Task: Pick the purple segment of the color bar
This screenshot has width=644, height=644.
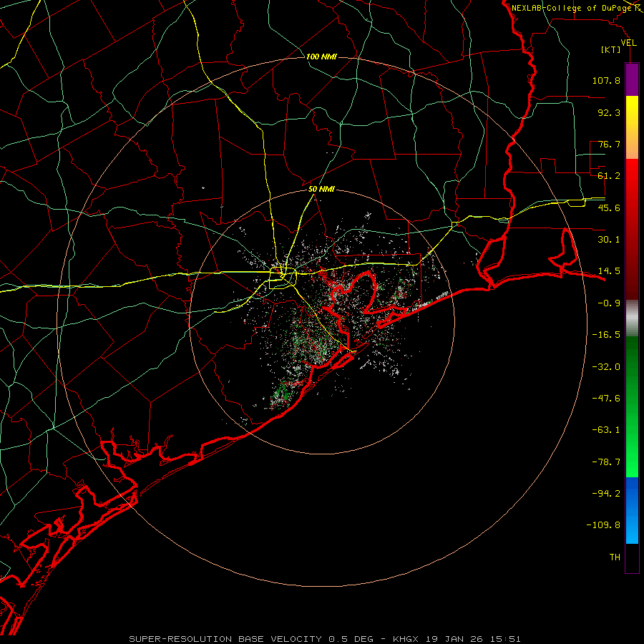Action: (632, 79)
